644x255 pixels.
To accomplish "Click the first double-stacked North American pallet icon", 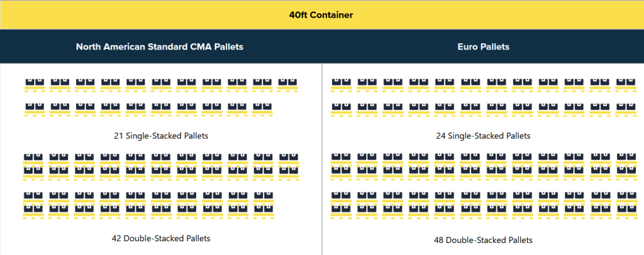I will [33, 167].
